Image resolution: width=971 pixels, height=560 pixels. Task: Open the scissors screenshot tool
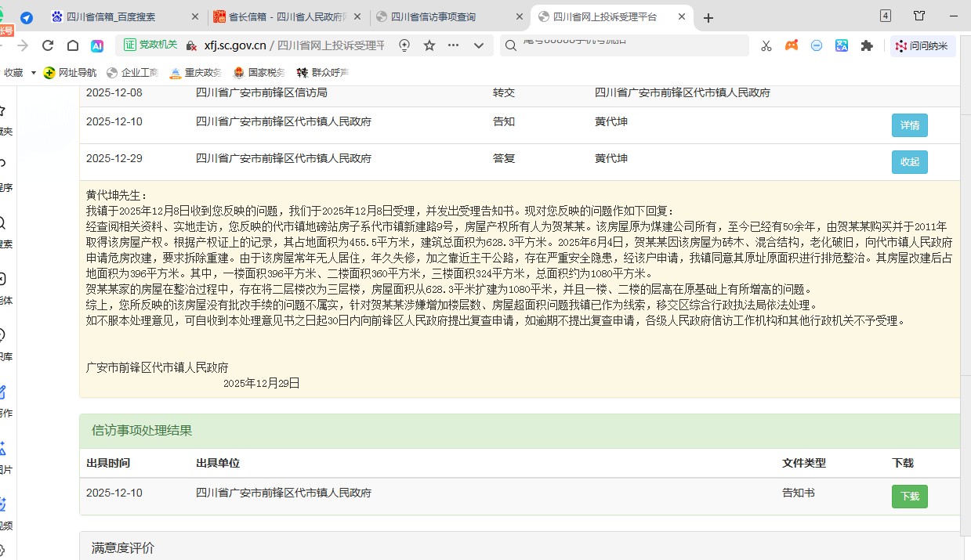[x=766, y=45]
